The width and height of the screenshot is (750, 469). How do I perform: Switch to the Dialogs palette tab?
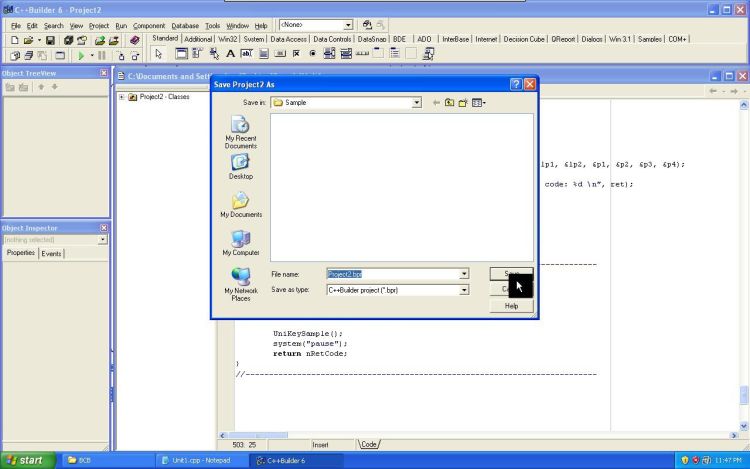tap(592, 39)
